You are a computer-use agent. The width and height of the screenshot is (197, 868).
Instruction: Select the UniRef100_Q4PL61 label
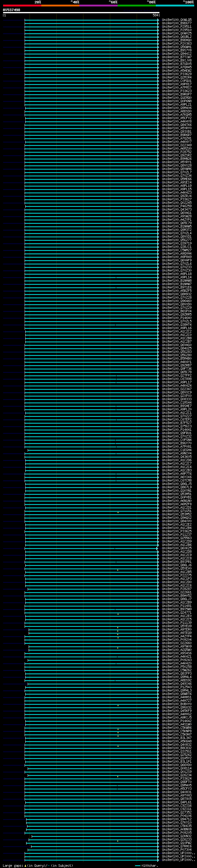(177, 802)
